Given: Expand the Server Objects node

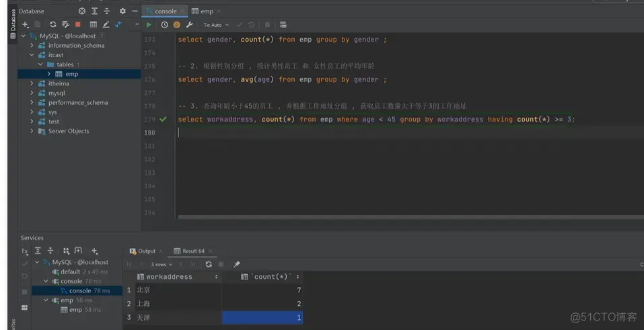Looking at the screenshot, I should pyautogui.click(x=32, y=131).
